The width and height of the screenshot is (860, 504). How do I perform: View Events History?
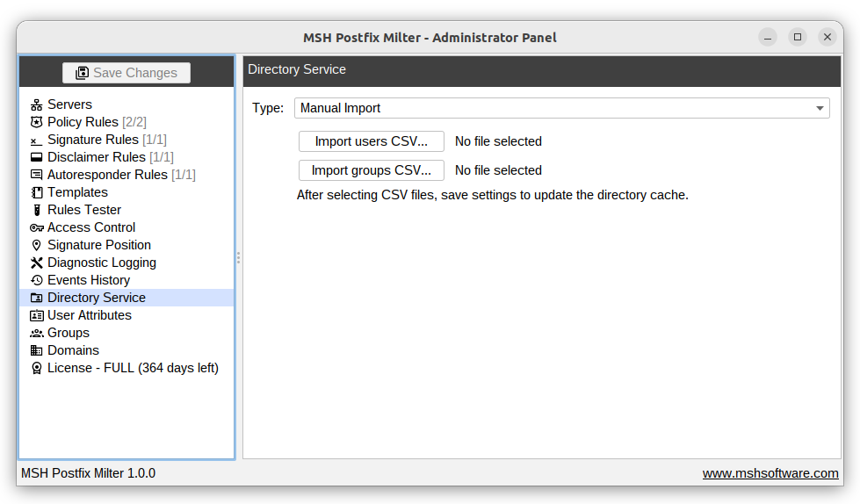[89, 280]
